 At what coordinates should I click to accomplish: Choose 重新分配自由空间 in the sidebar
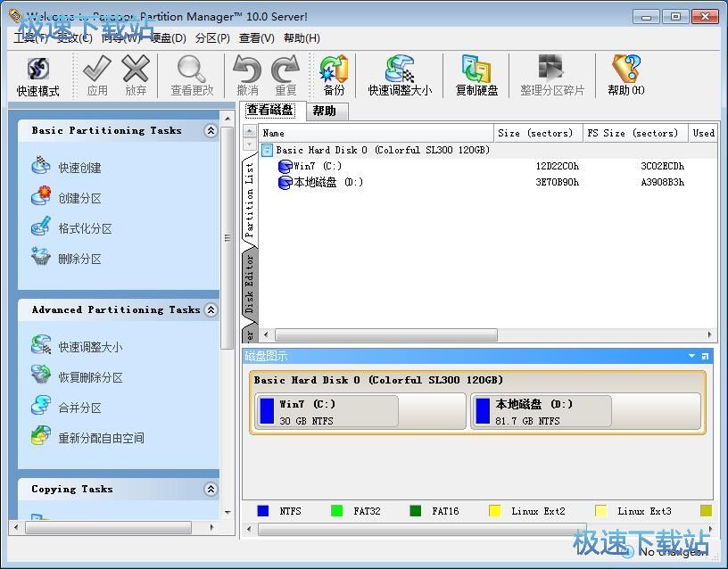(87, 438)
